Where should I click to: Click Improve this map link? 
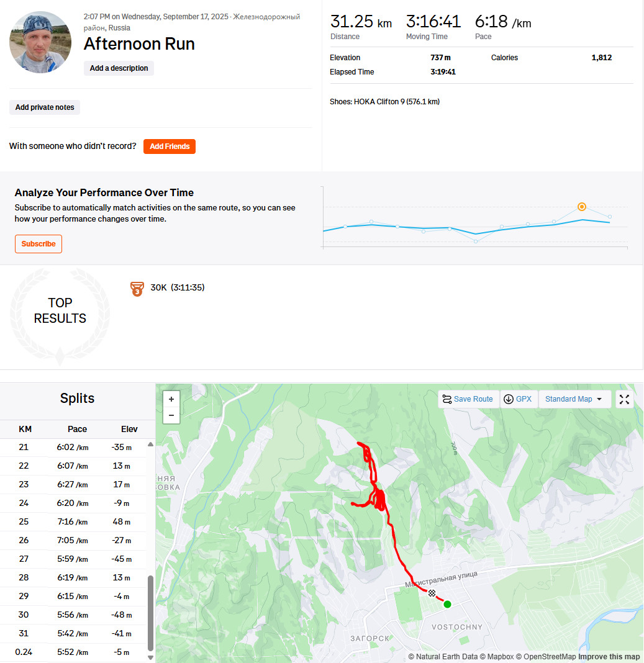pyautogui.click(x=609, y=657)
